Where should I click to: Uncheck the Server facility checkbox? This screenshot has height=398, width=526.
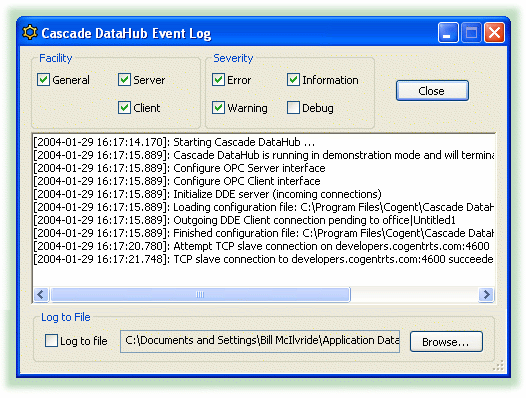tap(124, 80)
